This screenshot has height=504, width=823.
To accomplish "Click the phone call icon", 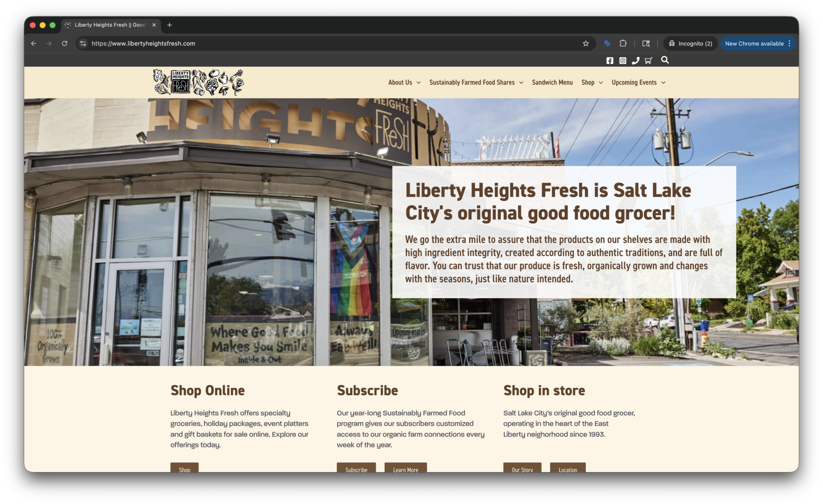I will click(x=636, y=61).
